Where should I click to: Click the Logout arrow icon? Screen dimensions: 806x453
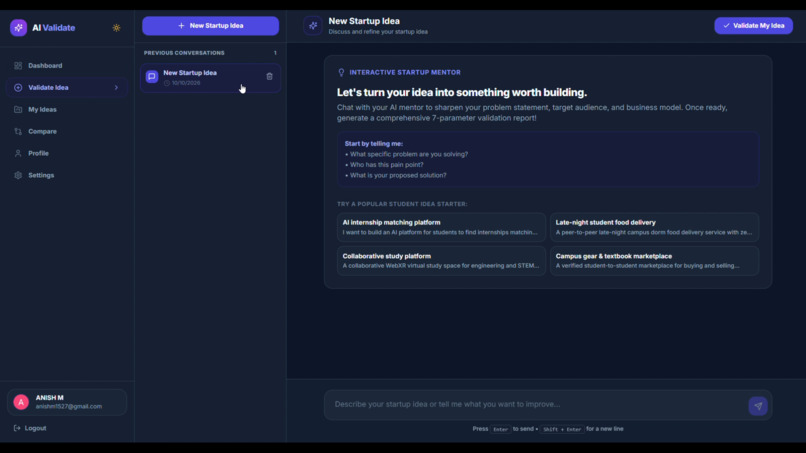click(17, 428)
